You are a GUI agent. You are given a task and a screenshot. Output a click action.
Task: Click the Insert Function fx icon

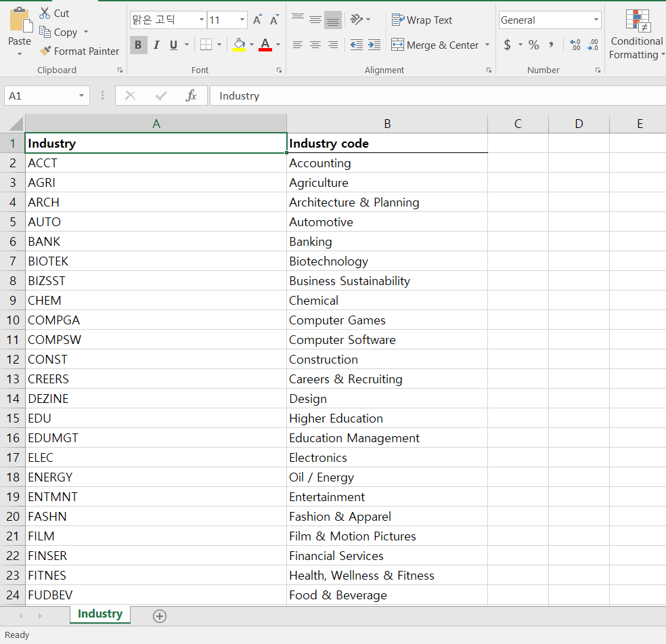point(191,95)
